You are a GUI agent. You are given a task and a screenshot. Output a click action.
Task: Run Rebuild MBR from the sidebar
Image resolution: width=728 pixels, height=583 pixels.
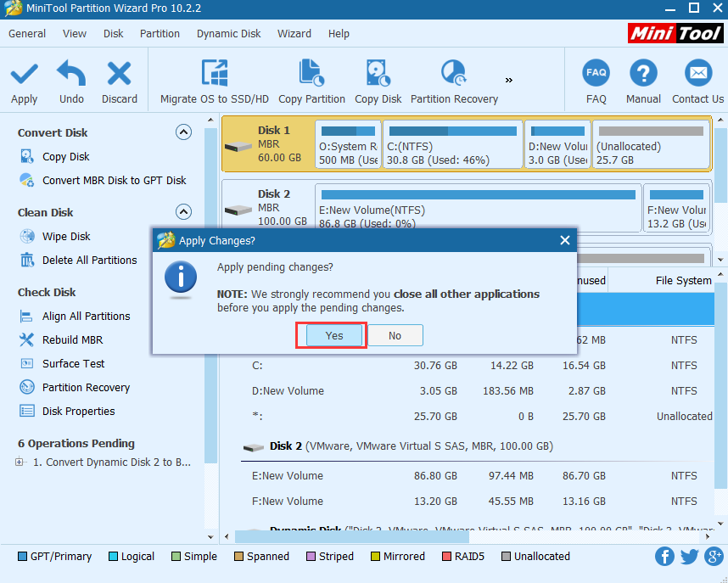click(72, 340)
